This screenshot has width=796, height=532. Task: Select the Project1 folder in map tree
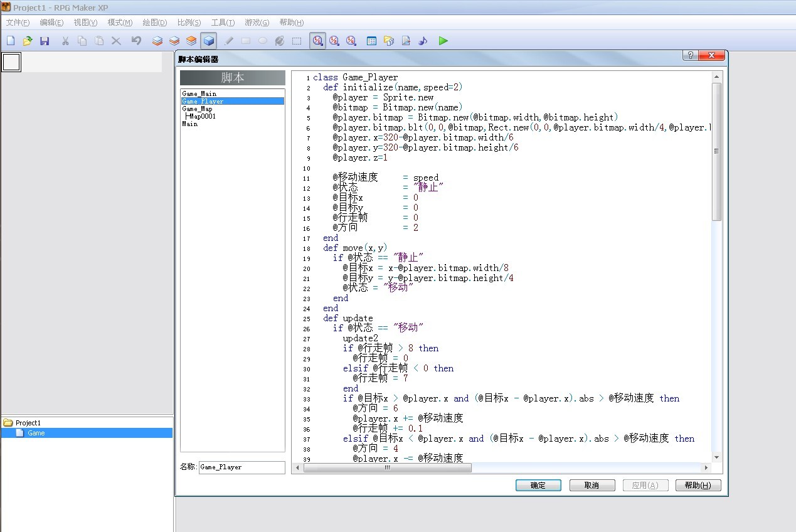28,423
